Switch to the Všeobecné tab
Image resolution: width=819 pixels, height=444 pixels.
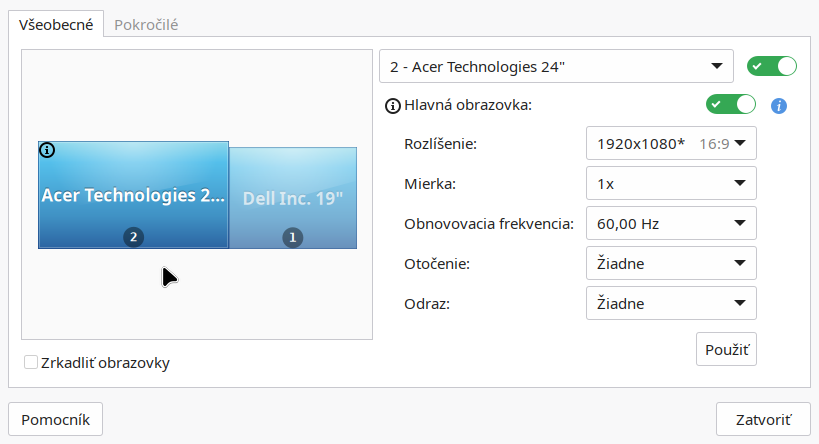pos(56,25)
